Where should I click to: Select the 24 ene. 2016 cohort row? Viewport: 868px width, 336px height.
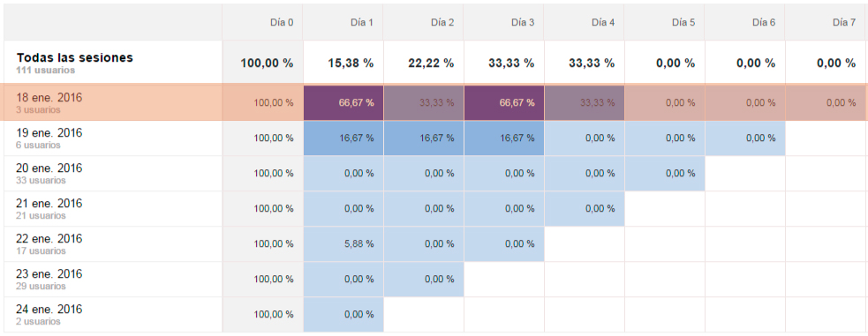[434, 315]
